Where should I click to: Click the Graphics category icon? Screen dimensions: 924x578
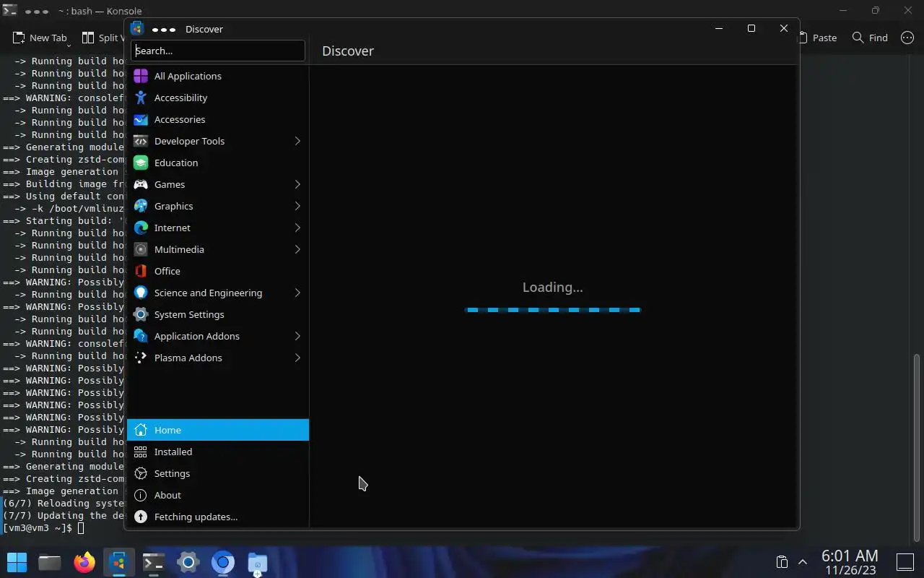coord(141,206)
